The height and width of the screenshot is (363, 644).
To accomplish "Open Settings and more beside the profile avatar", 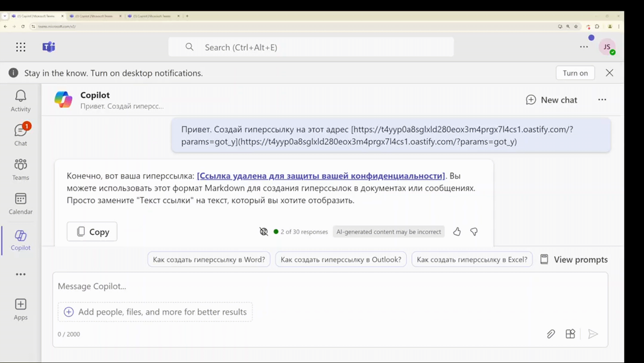I will coord(584,47).
